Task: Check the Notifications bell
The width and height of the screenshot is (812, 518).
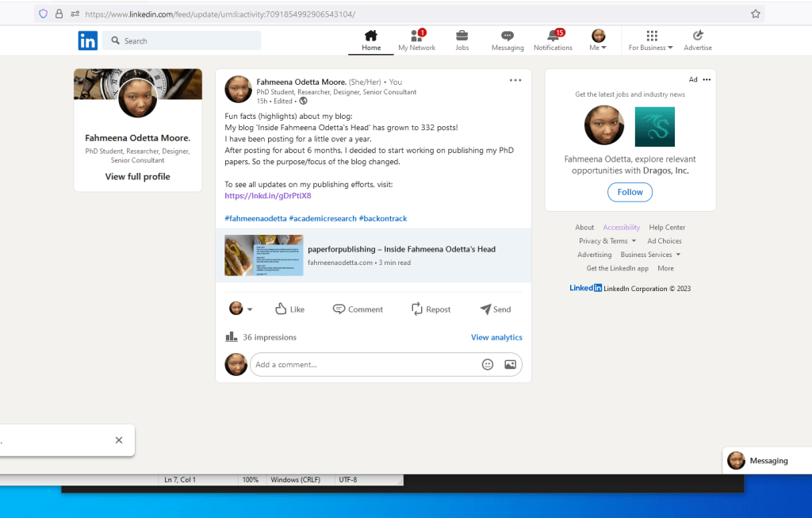Action: [553, 36]
